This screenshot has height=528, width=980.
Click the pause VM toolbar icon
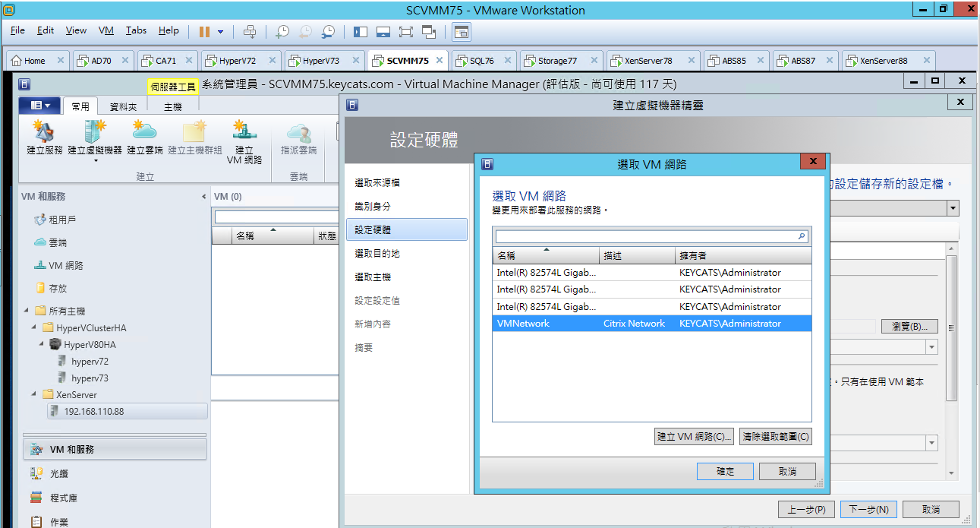tap(204, 31)
